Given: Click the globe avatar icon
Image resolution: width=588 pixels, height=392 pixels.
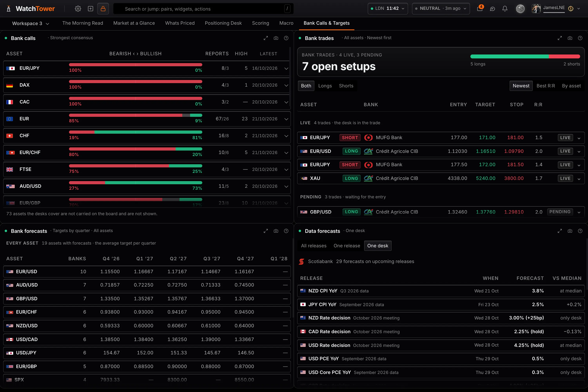Looking at the screenshot, I should 521,9.
